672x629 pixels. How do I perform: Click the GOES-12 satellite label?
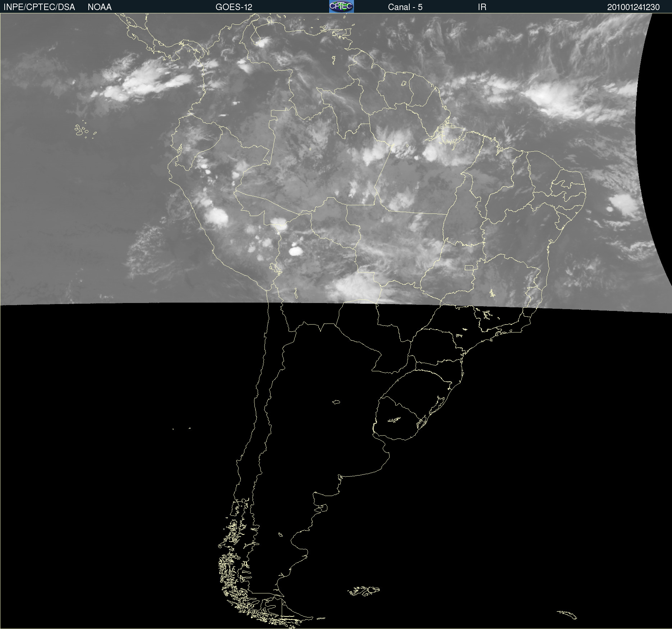click(x=234, y=7)
